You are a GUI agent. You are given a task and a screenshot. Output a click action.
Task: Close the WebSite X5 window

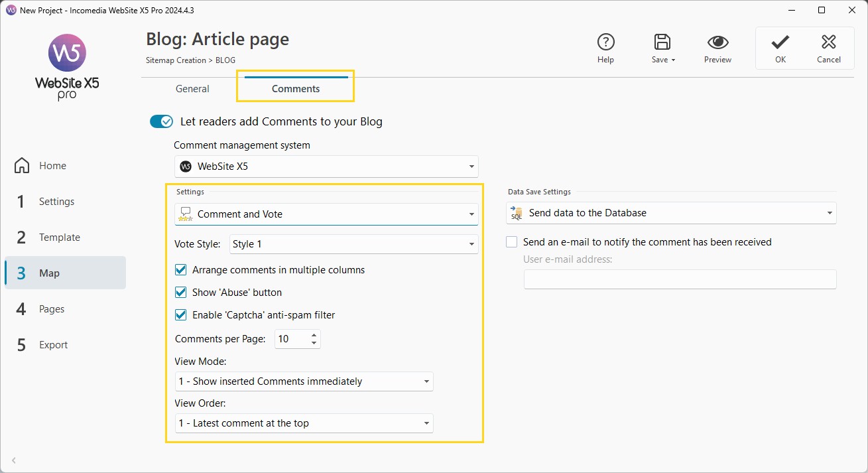tap(851, 11)
